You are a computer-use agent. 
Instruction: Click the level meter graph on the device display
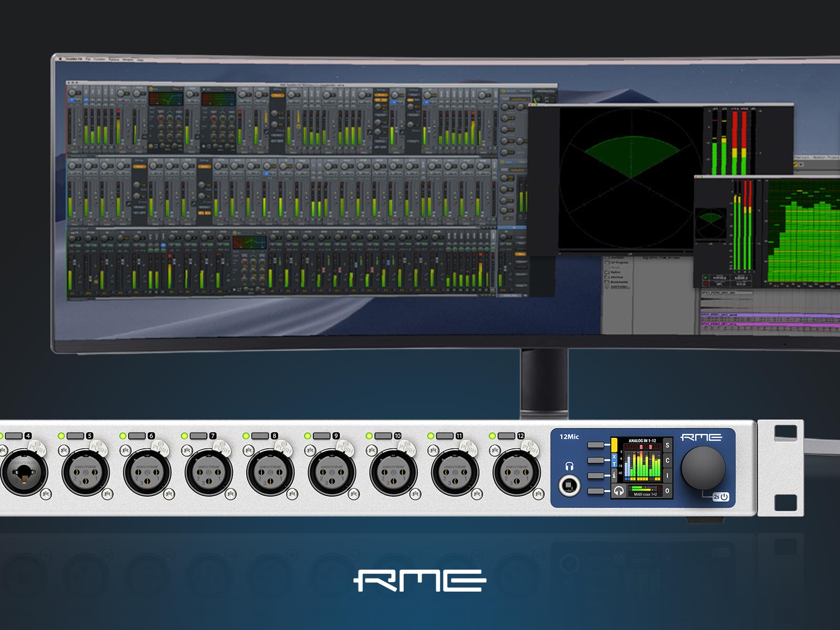[x=642, y=463]
